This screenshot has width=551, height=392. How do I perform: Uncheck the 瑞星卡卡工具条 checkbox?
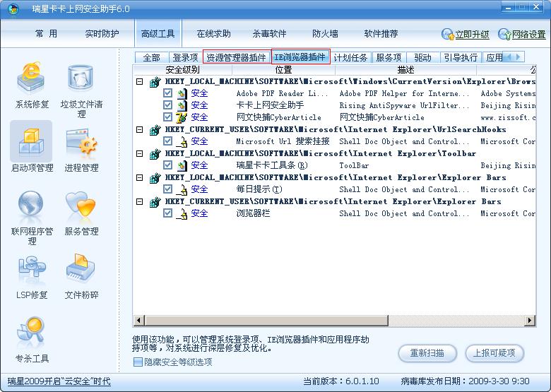(167, 165)
